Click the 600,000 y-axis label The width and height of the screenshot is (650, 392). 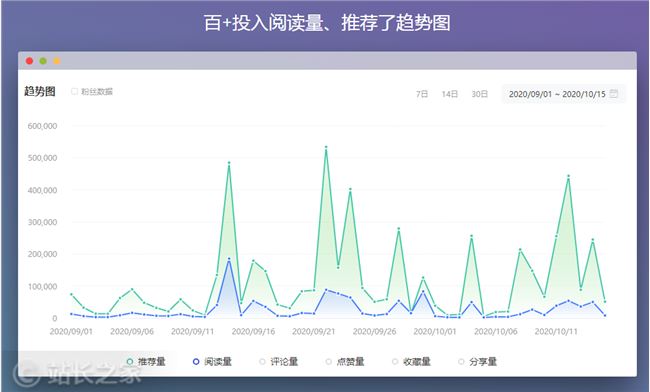click(x=42, y=126)
